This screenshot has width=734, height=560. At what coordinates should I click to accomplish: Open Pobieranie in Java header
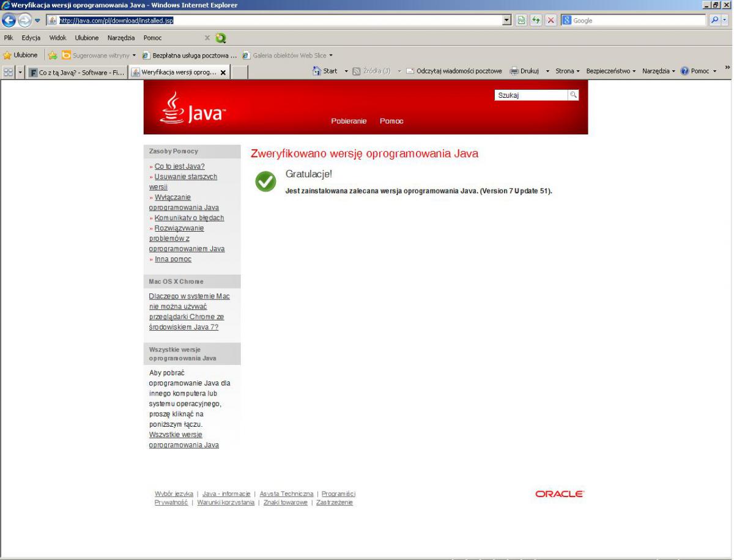349,121
